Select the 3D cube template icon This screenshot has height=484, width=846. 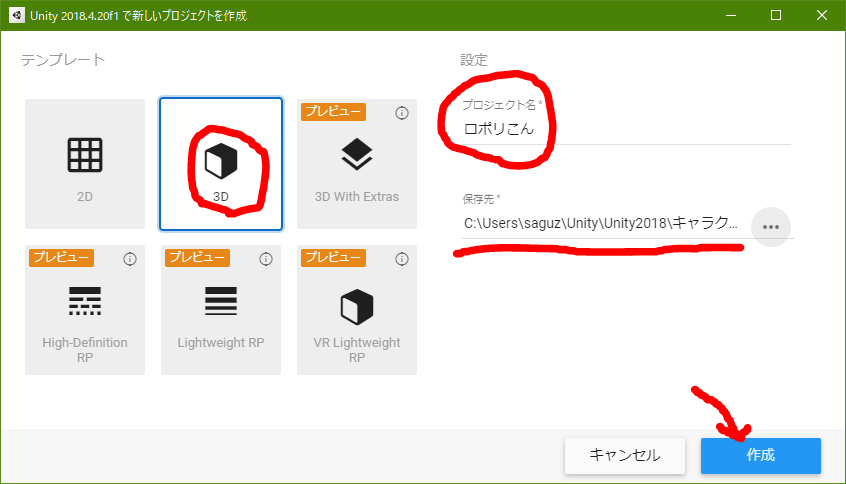221,161
